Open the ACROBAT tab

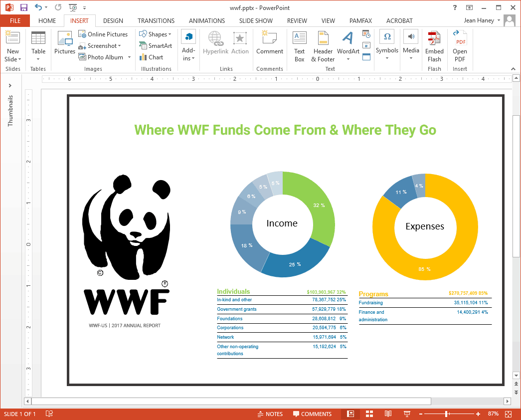coord(399,20)
